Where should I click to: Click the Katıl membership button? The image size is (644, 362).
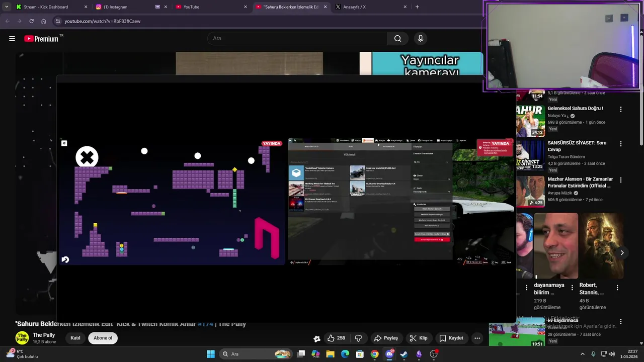pyautogui.click(x=75, y=338)
